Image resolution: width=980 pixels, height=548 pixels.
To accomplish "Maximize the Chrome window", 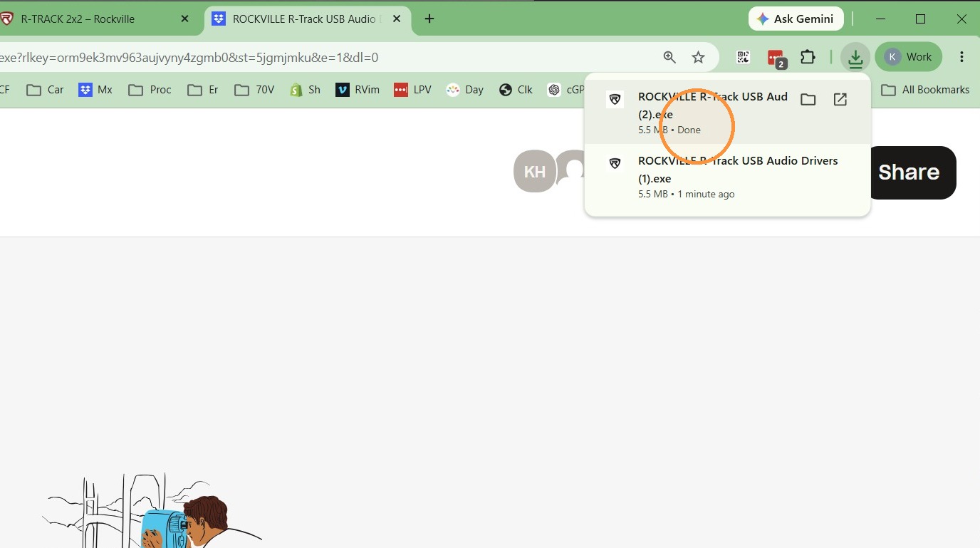I will pyautogui.click(x=920, y=19).
